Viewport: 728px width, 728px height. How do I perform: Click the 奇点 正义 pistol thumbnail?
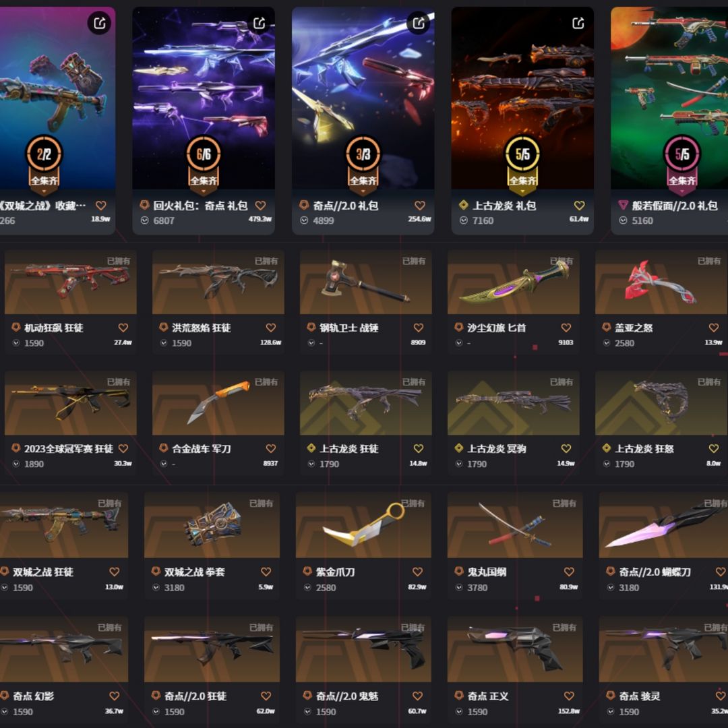click(x=515, y=650)
